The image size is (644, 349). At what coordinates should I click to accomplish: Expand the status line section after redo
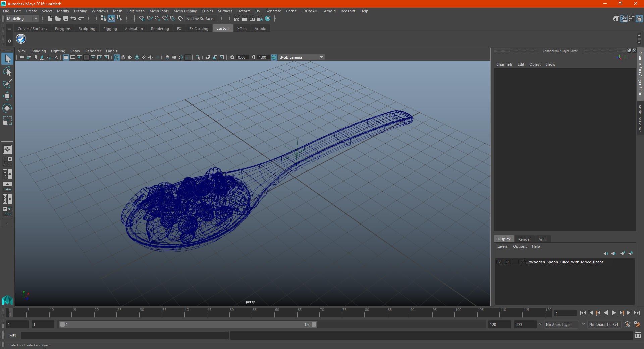[x=89, y=19]
